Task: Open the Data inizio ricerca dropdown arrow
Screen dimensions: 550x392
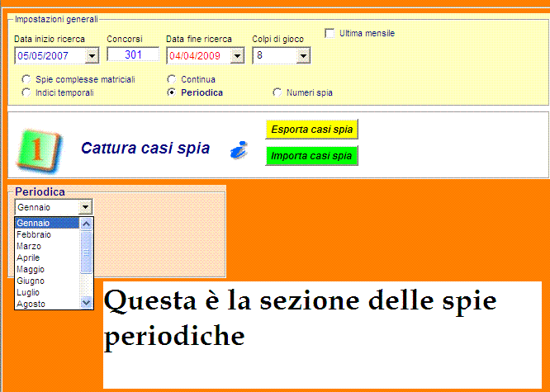Action: tap(92, 56)
